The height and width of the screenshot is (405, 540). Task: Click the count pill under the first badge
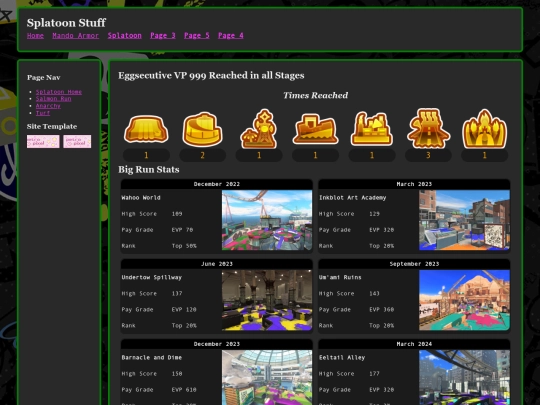(146, 155)
